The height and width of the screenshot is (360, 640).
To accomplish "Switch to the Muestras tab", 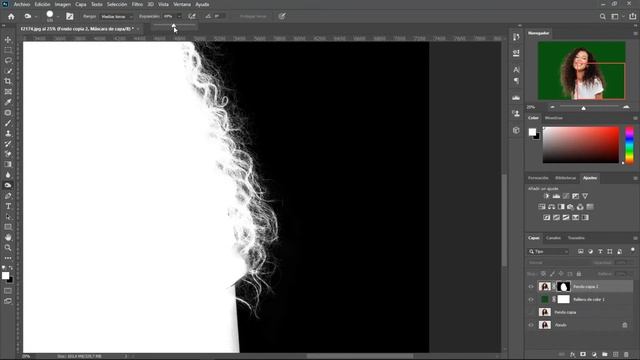I will 554,118.
